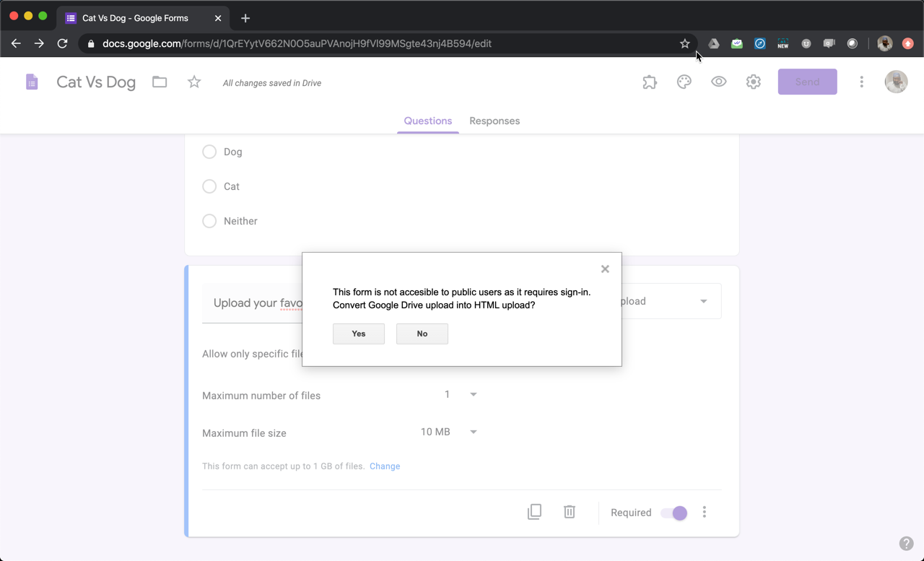This screenshot has height=561, width=924.
Task: Switch to the Questions tab
Action: [x=427, y=121]
